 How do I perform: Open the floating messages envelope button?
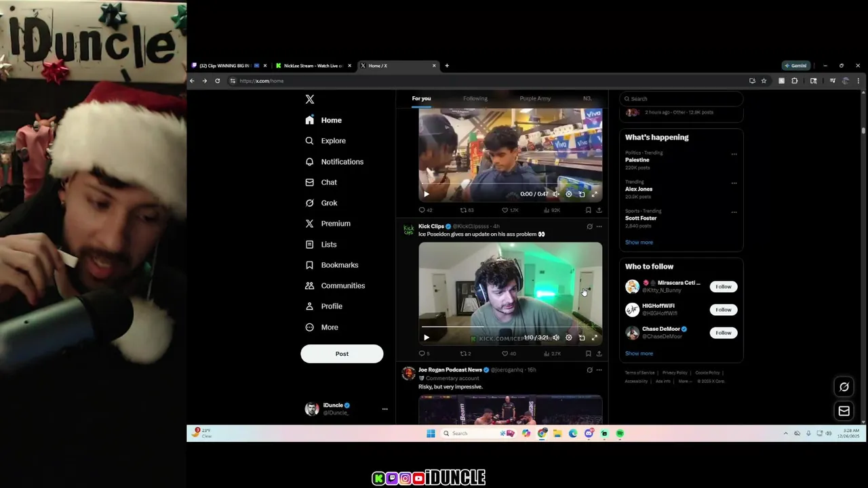(844, 411)
